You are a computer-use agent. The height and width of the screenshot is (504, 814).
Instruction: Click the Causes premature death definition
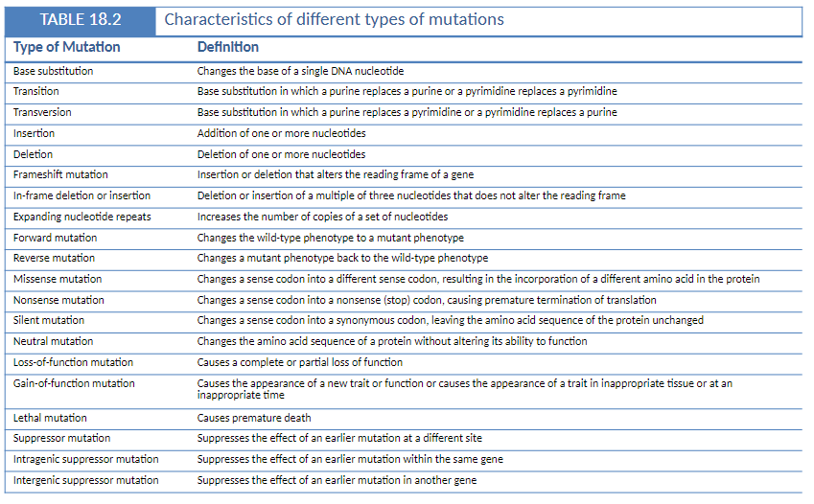point(254,418)
